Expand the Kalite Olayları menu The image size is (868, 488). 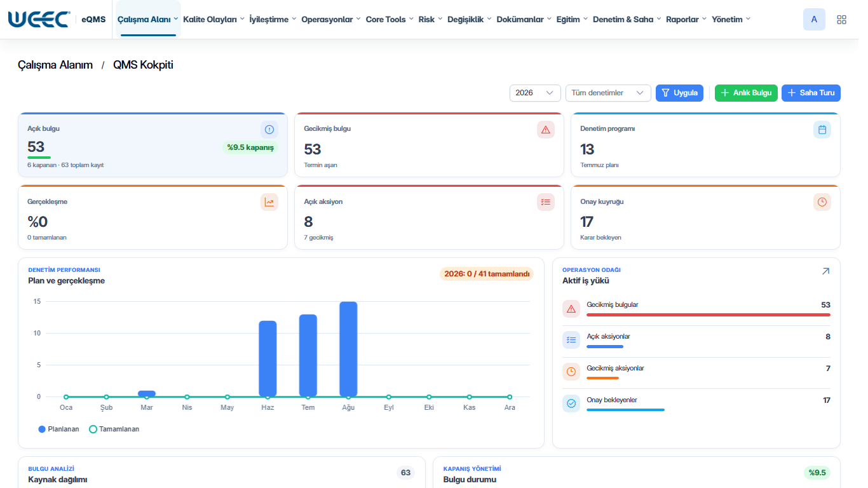214,20
